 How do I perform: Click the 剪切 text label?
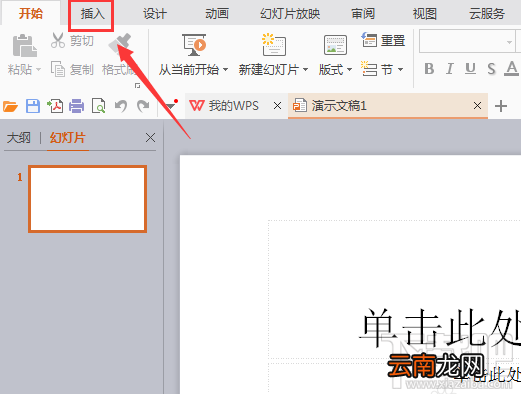pyautogui.click(x=82, y=41)
